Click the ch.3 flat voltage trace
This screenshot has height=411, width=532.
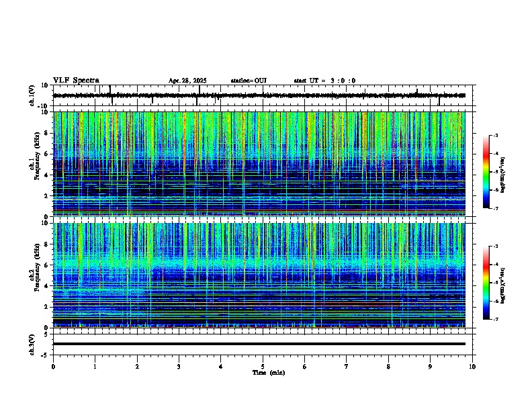(259, 344)
